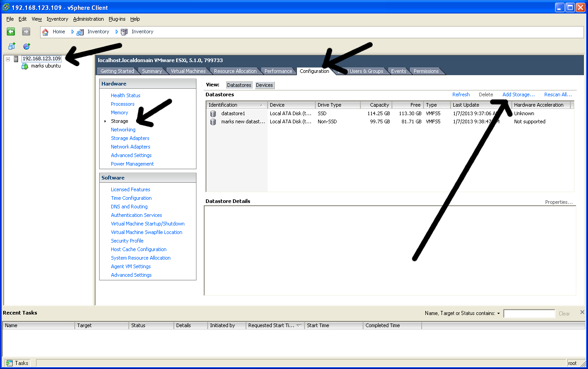This screenshot has width=588, height=369.
Task: Open Power Management link
Action: pyautogui.click(x=132, y=164)
